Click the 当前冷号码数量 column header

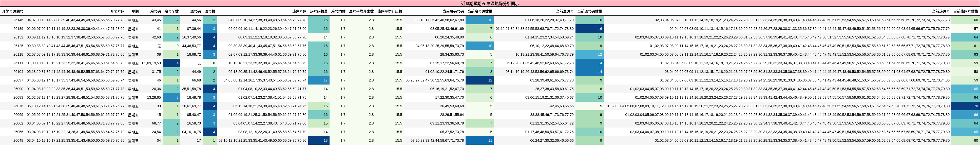point(480,11)
